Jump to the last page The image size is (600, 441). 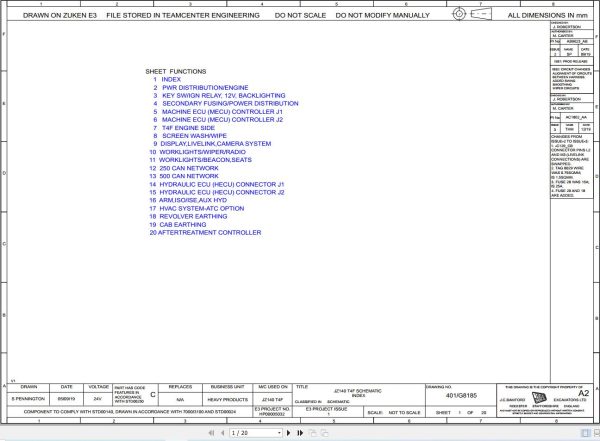click(300, 433)
